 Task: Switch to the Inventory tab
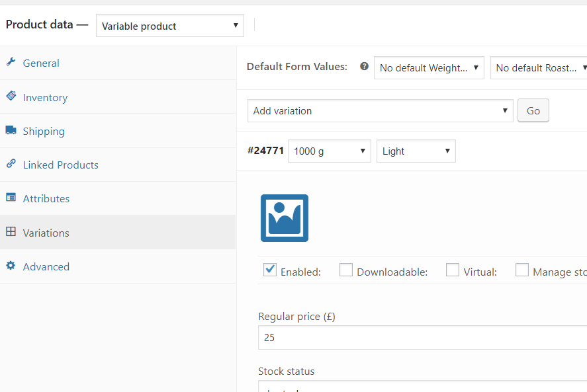pyautogui.click(x=45, y=97)
